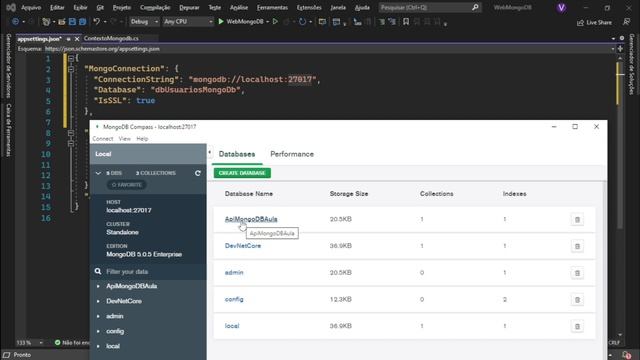Open the Compass Connect menu
640x360 pixels.
pos(102,139)
